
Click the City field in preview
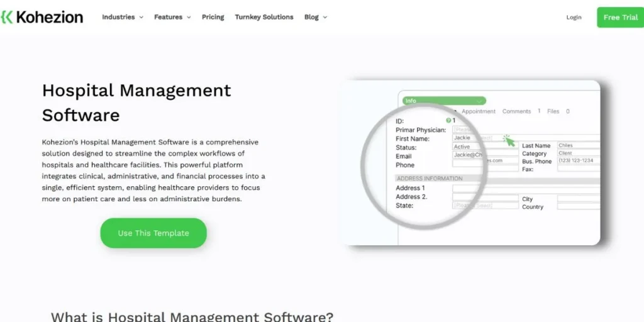579,199
